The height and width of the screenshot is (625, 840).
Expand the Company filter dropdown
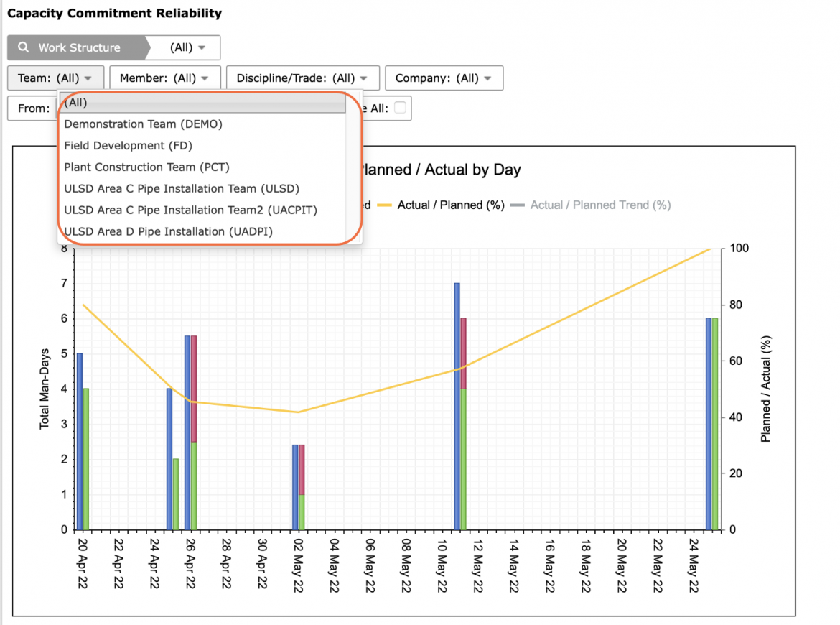[444, 78]
